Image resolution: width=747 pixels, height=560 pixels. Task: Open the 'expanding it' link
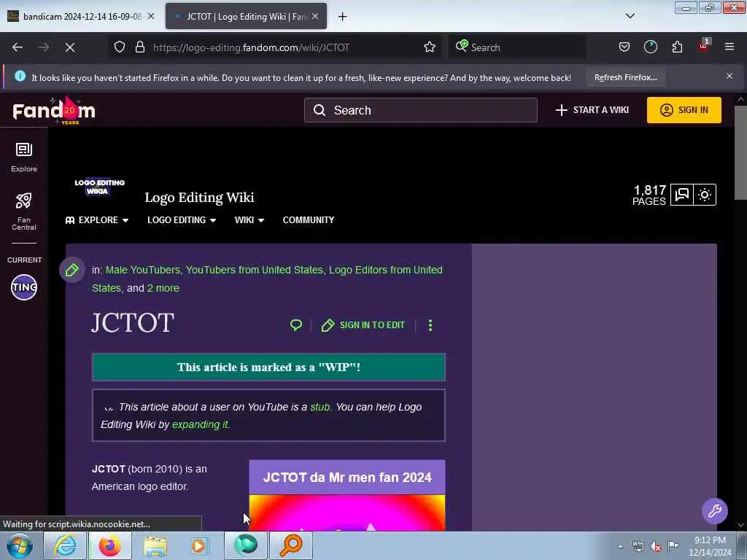pos(200,425)
